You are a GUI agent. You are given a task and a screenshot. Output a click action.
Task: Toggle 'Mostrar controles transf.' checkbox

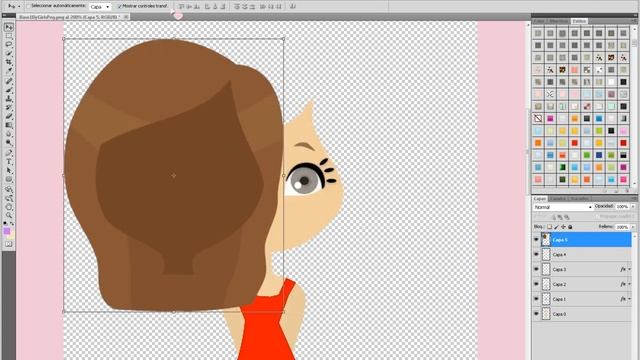[120, 7]
